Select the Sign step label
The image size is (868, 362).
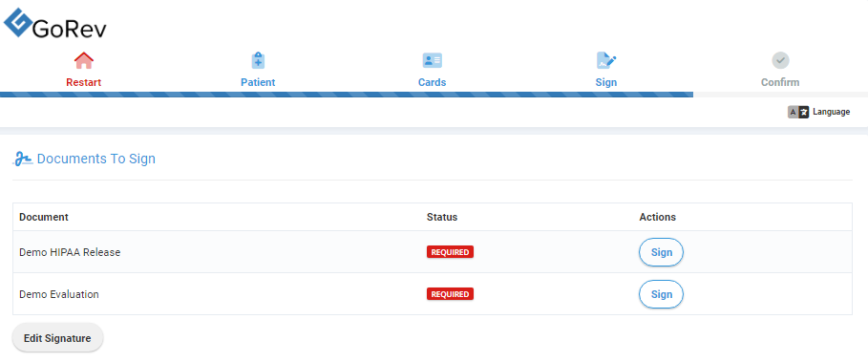[x=606, y=82]
